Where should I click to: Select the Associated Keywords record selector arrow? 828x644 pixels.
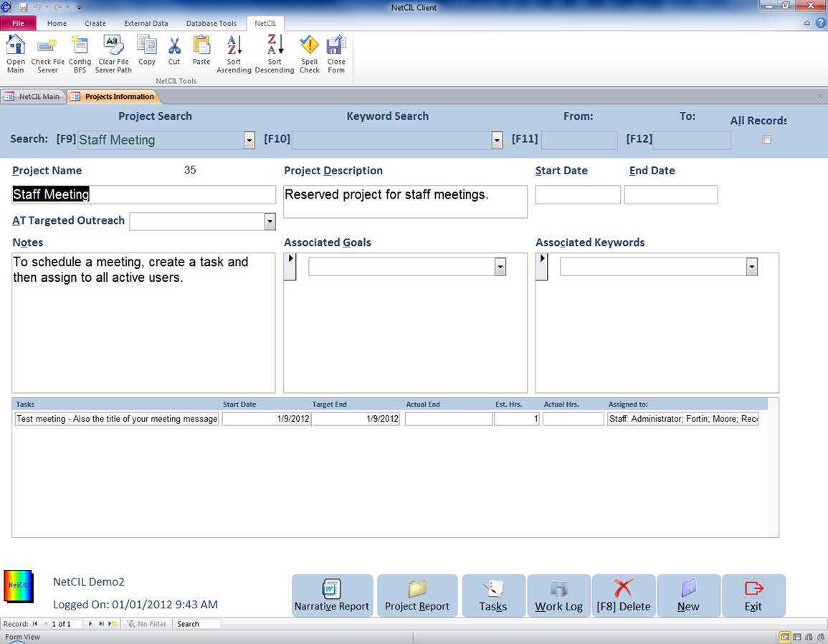click(x=541, y=266)
